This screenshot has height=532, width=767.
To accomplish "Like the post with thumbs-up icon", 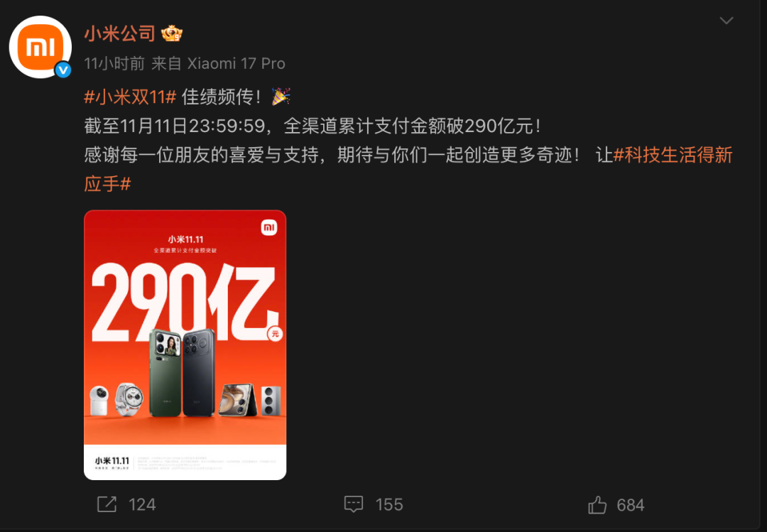I will pyautogui.click(x=597, y=504).
